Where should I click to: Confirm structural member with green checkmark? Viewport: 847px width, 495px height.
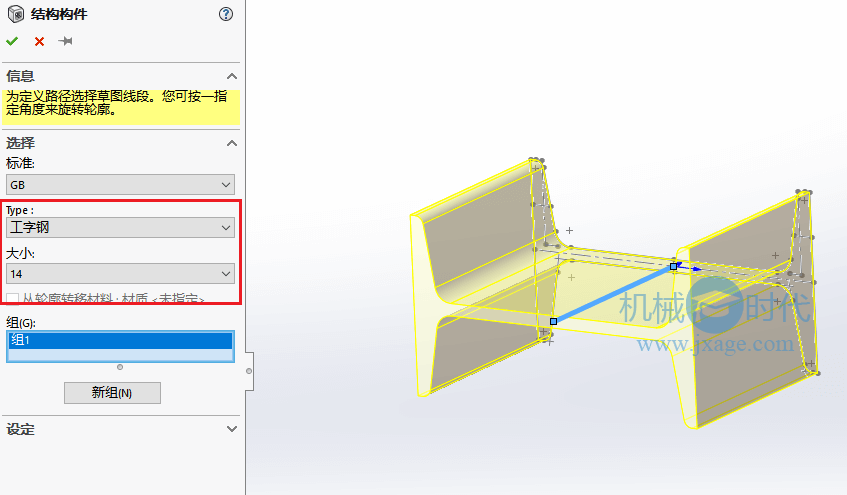[x=12, y=41]
